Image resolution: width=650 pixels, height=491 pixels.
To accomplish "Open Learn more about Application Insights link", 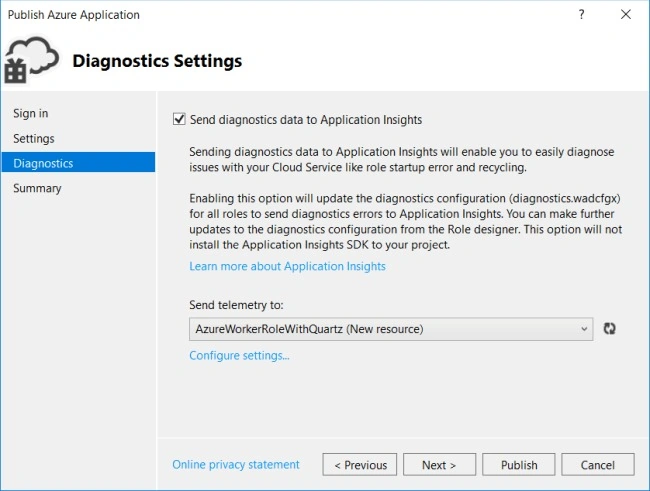I will [x=287, y=266].
